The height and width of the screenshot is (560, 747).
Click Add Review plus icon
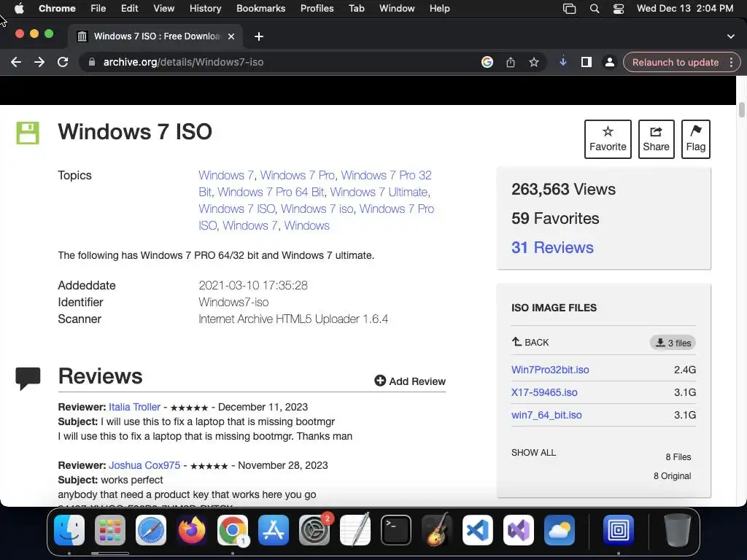coord(379,381)
